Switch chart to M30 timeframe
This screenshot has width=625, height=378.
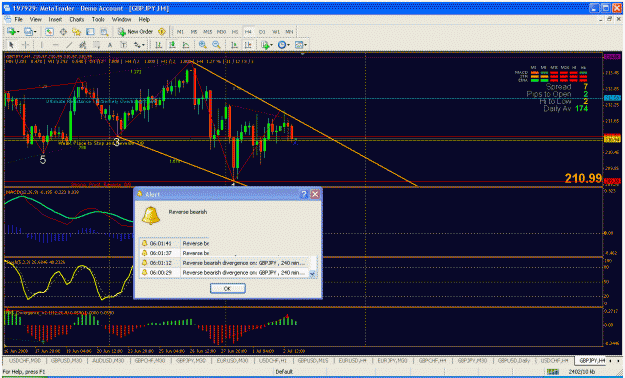pyautogui.click(x=221, y=32)
